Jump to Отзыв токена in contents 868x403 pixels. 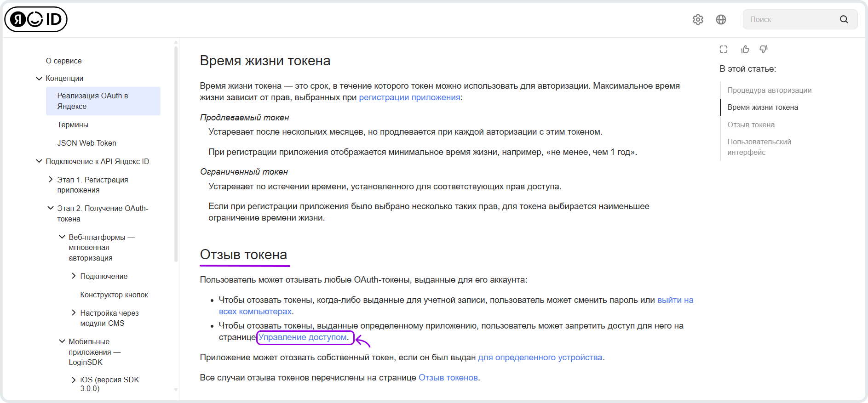pyautogui.click(x=751, y=125)
